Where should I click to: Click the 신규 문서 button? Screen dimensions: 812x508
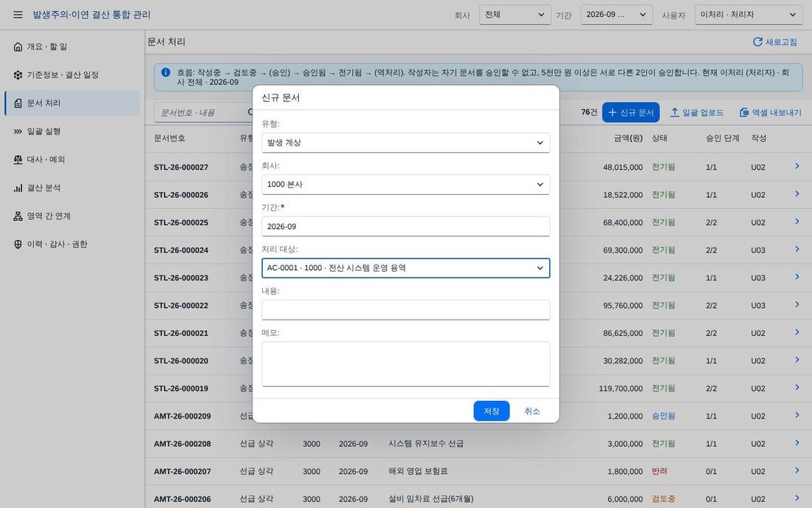pyautogui.click(x=630, y=112)
